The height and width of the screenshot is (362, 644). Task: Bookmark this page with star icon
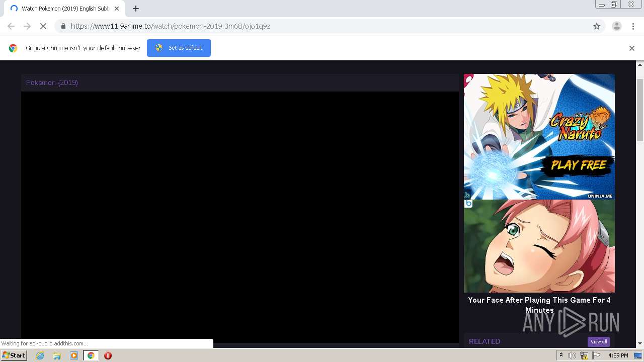pos(597,26)
